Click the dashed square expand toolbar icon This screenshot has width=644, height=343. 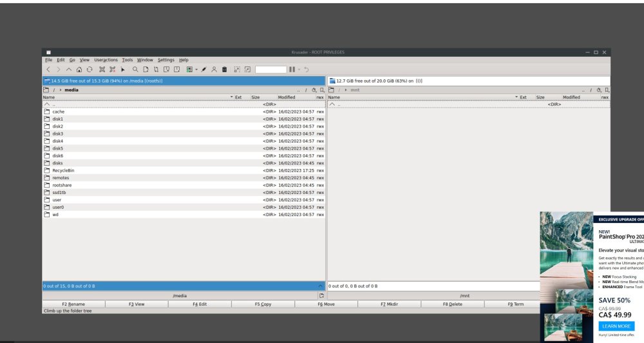pos(237,70)
